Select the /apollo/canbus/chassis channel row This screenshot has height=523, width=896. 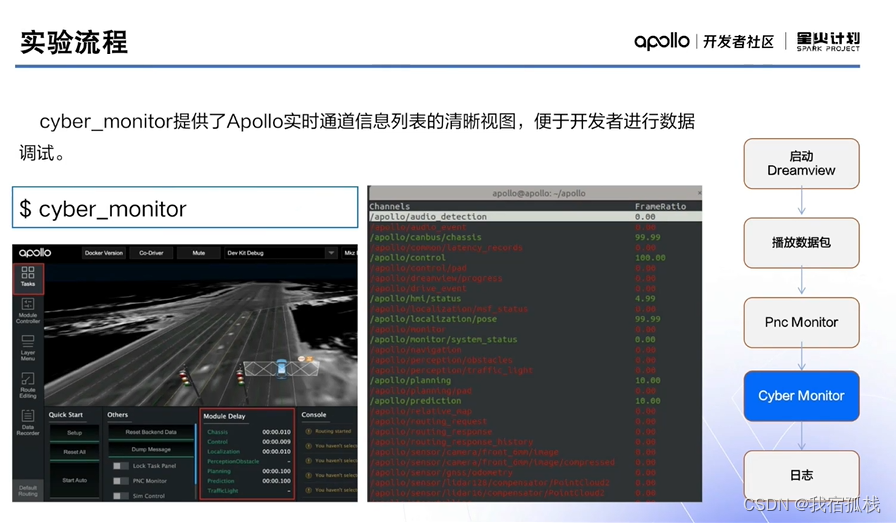click(535, 237)
